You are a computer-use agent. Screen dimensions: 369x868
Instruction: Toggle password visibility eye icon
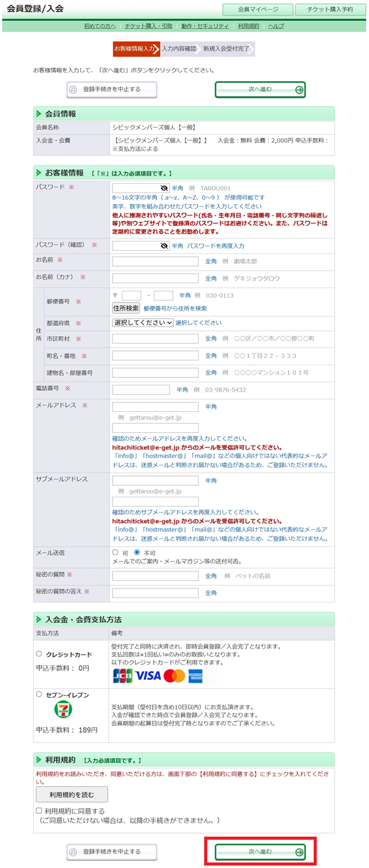pyautogui.click(x=164, y=187)
